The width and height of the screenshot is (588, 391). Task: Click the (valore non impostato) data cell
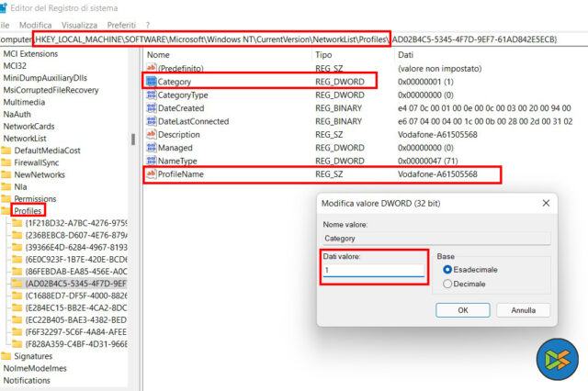tap(439, 68)
